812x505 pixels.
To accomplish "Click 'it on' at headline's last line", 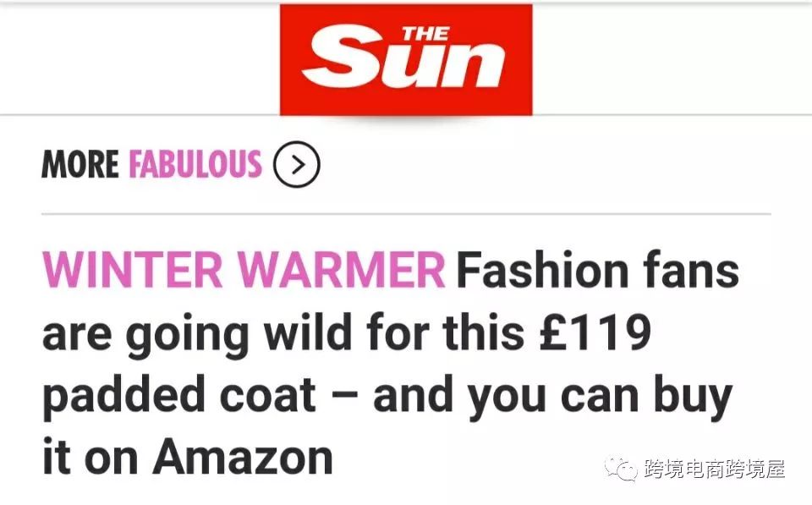I will click(x=91, y=457).
